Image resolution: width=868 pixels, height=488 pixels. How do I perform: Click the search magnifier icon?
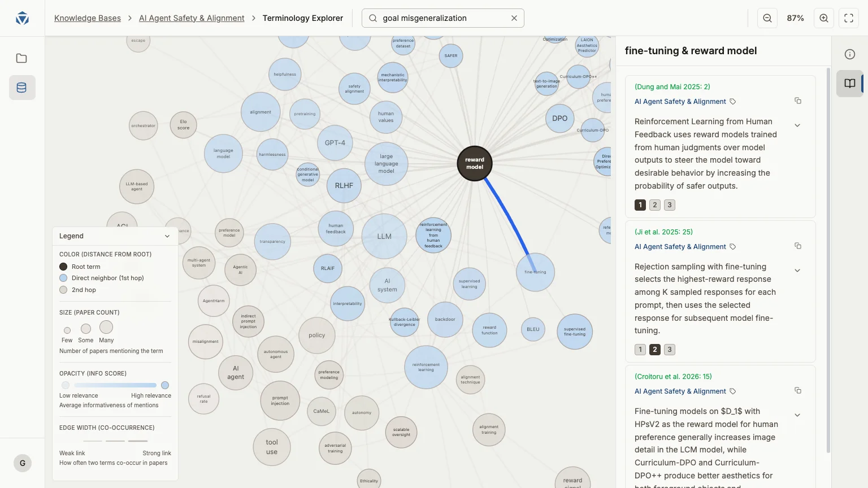(x=373, y=18)
